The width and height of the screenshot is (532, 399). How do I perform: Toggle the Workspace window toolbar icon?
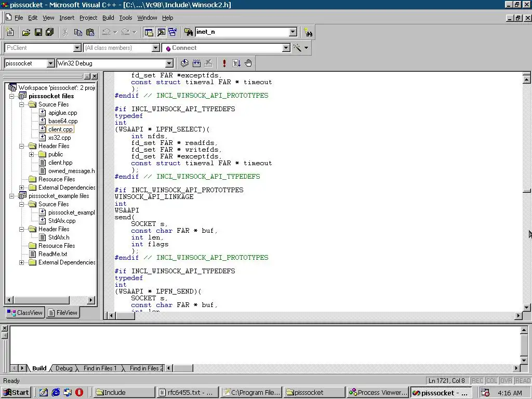pos(149,32)
